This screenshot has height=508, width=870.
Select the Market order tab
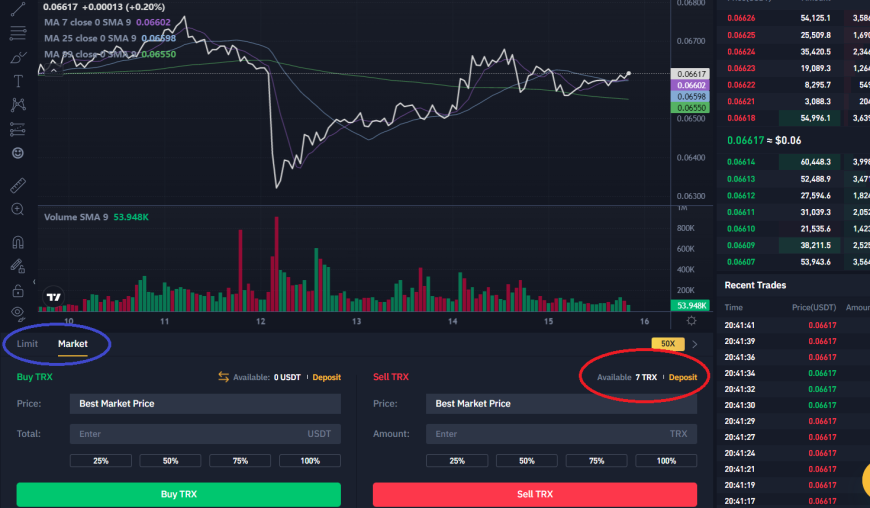(x=73, y=344)
